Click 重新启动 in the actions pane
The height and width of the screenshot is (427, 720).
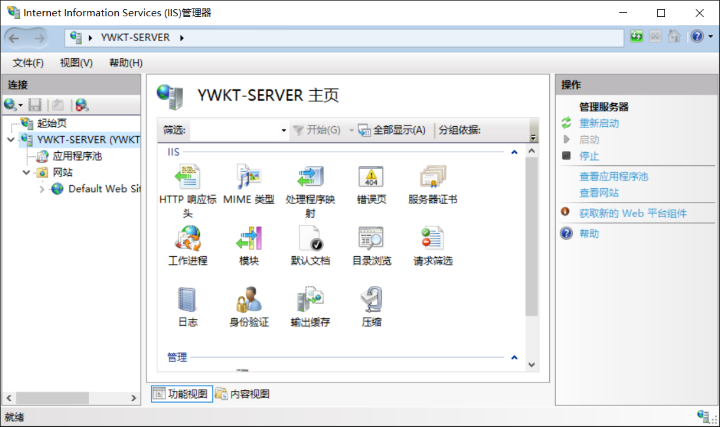[599, 123]
